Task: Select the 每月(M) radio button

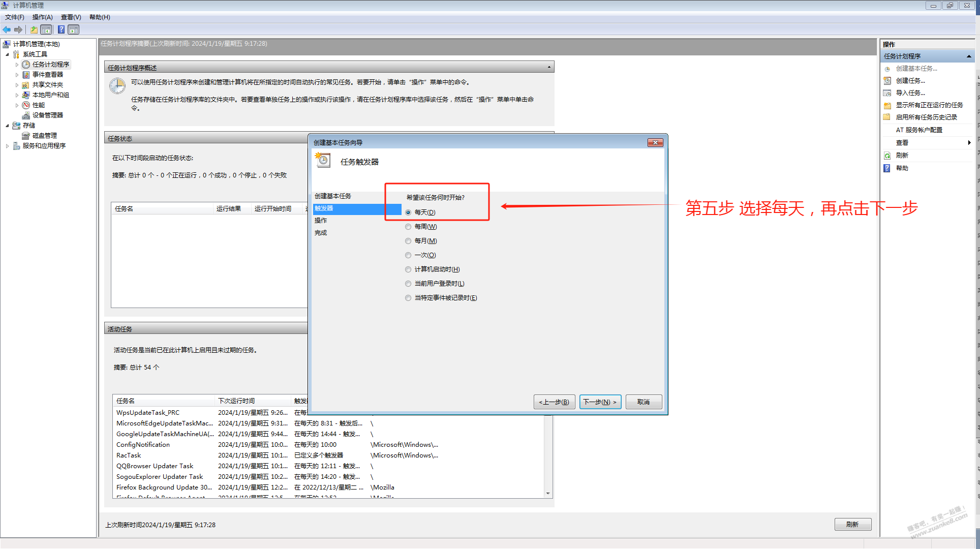Action: (x=408, y=241)
